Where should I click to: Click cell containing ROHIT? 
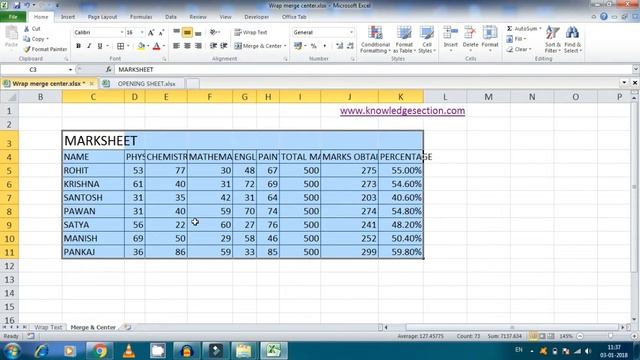(x=93, y=170)
